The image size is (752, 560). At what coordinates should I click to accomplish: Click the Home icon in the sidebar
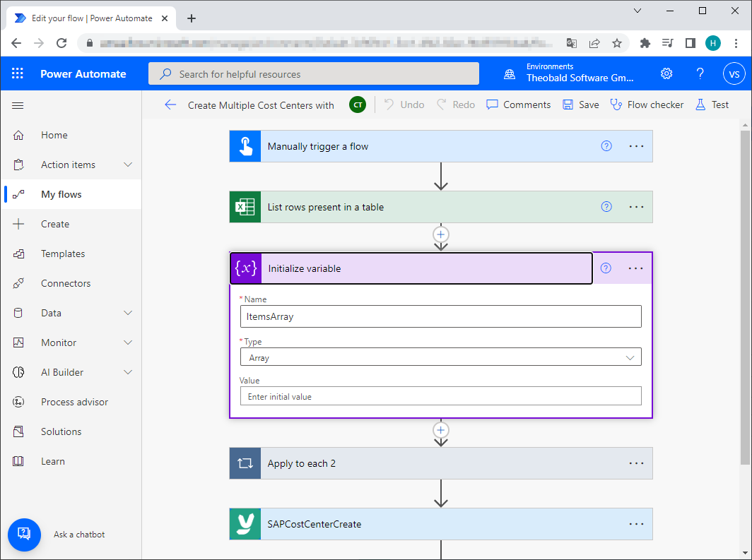[18, 135]
